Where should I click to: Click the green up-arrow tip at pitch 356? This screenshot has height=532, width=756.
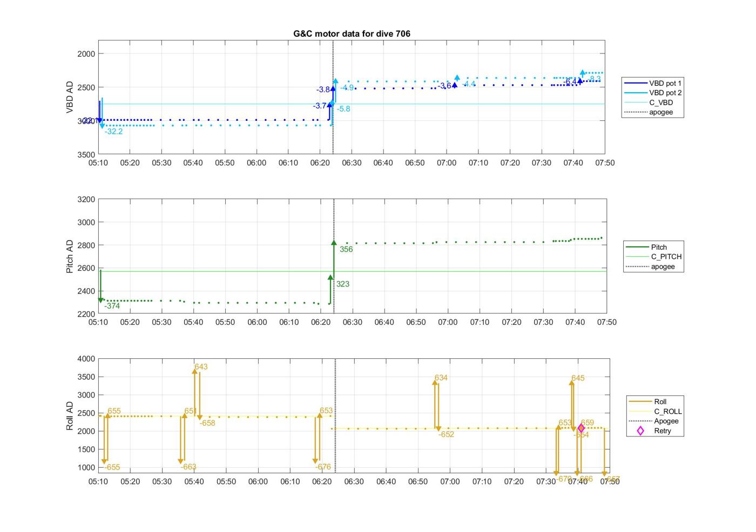coord(334,243)
